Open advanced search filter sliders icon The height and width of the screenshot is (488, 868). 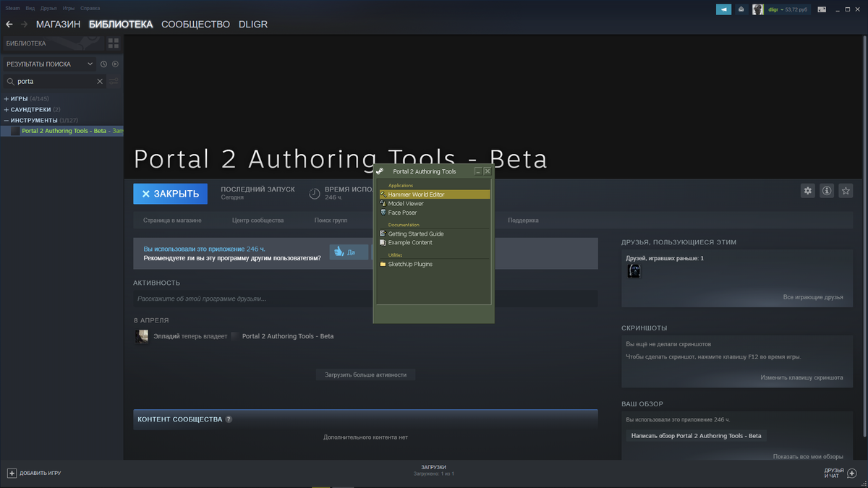[114, 81]
